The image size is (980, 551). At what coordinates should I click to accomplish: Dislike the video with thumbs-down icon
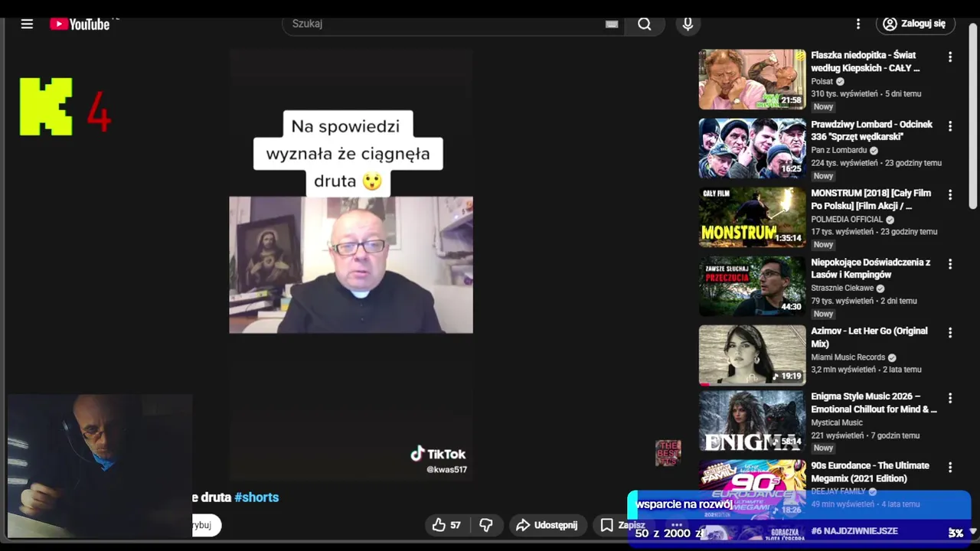pyautogui.click(x=485, y=525)
